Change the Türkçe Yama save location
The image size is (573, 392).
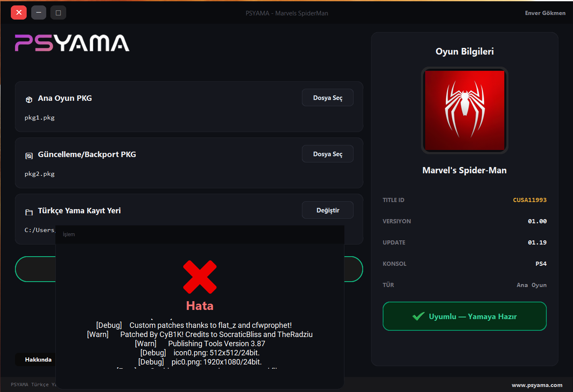pos(328,210)
